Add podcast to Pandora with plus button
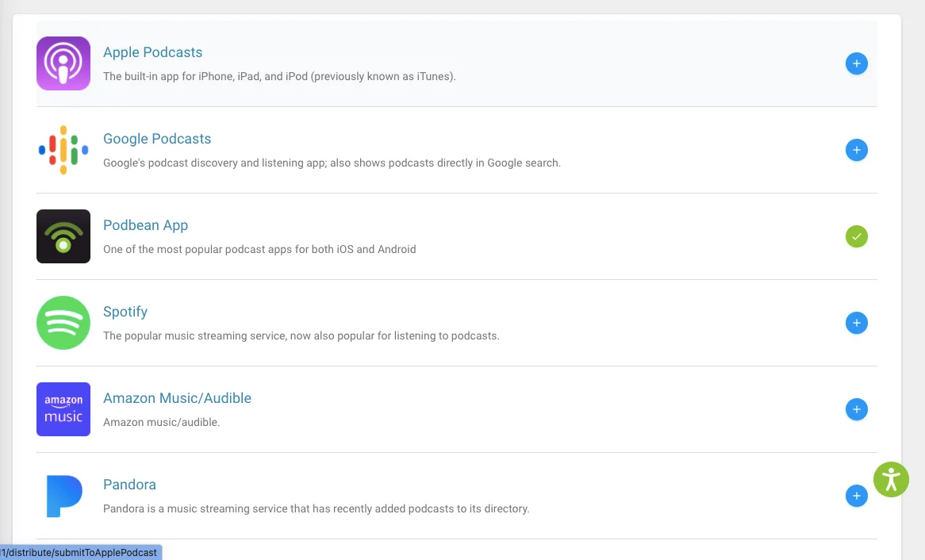The height and width of the screenshot is (560, 925). pyautogui.click(x=856, y=496)
